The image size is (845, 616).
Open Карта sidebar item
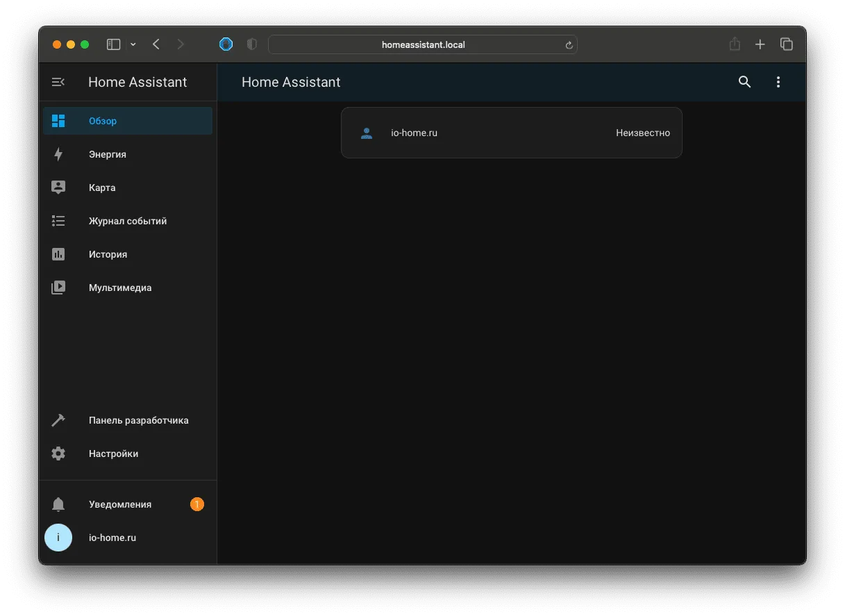click(128, 188)
